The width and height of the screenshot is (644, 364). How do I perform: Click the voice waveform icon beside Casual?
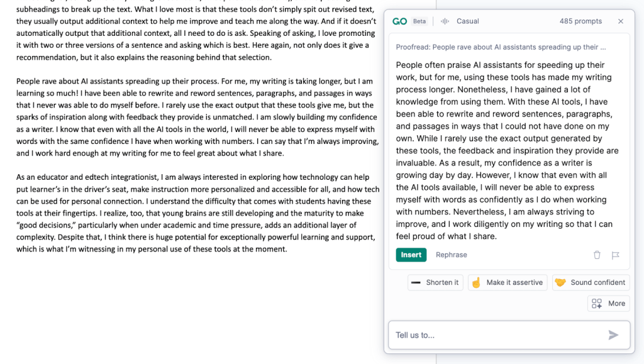(445, 21)
